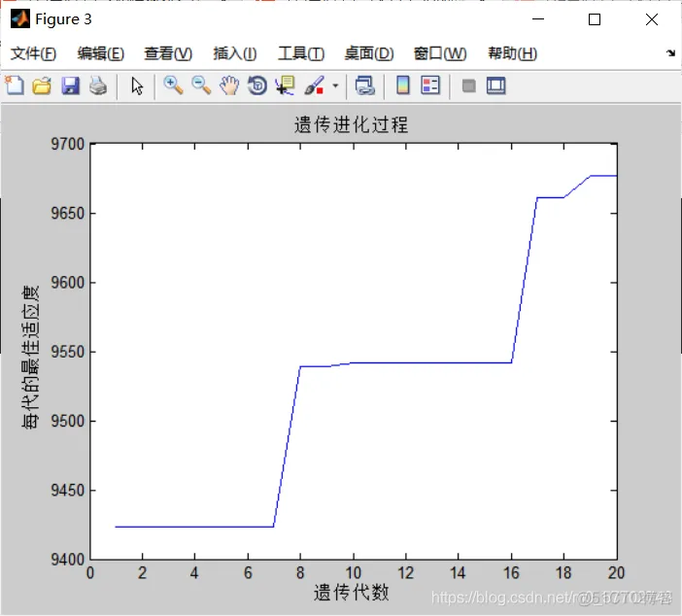
Task: Click the y-axis tick label 9700
Action: click(x=68, y=144)
